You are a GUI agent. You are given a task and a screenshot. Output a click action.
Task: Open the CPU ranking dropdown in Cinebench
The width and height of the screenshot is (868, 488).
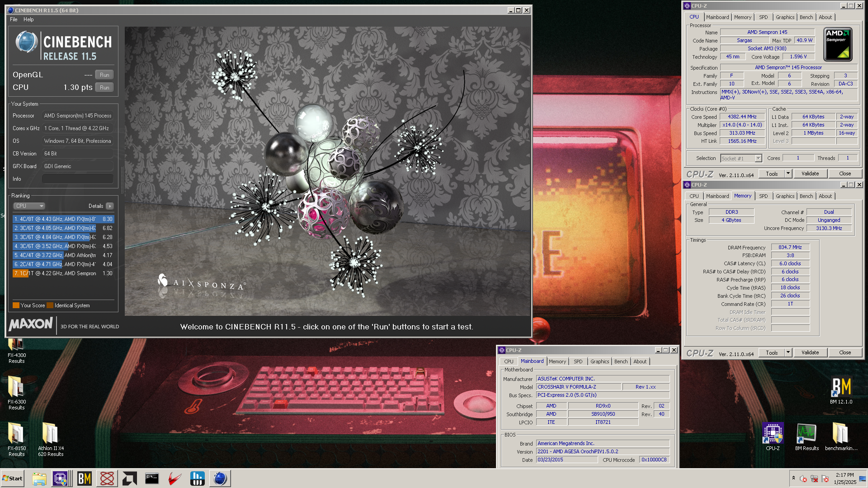pyautogui.click(x=29, y=206)
